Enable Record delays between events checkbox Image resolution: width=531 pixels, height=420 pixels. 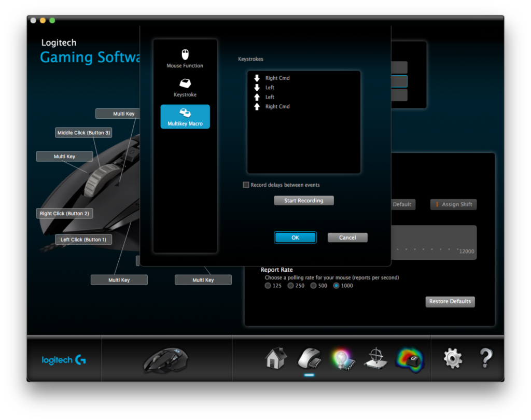(246, 185)
